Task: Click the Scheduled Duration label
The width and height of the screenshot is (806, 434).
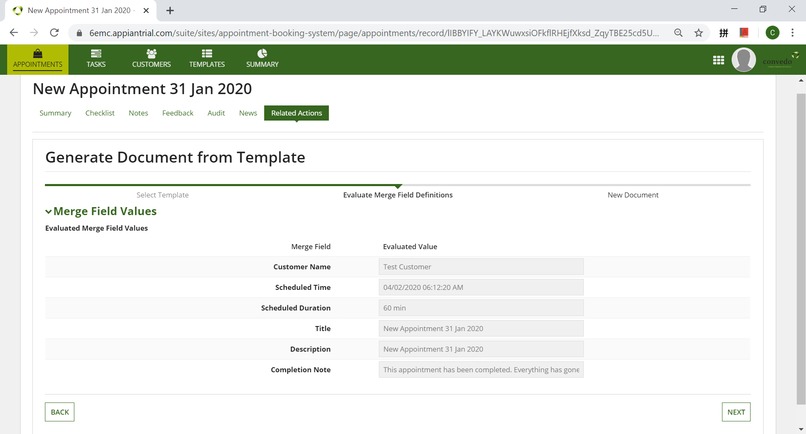Action: click(296, 308)
